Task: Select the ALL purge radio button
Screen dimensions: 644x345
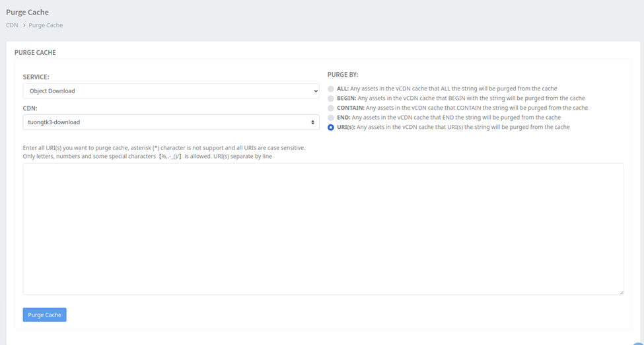Action: [x=331, y=89]
